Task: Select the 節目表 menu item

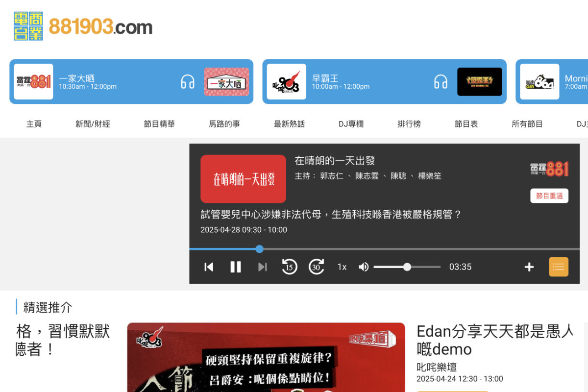Action: (466, 124)
